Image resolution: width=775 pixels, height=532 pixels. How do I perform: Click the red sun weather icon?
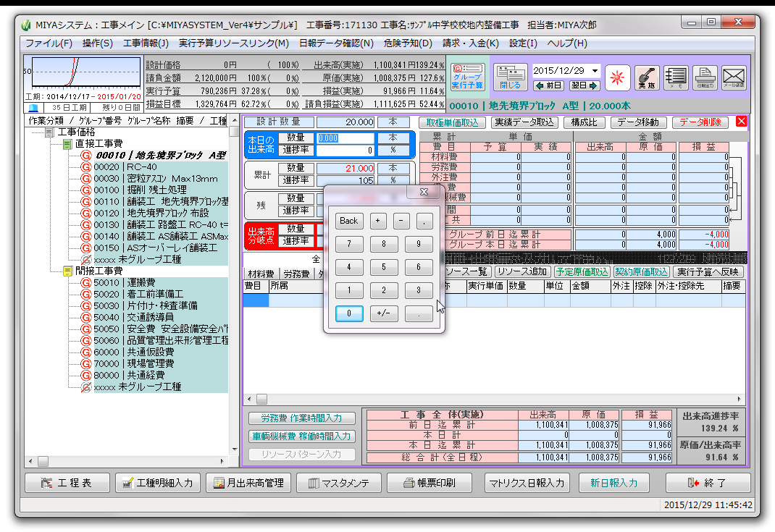click(617, 77)
